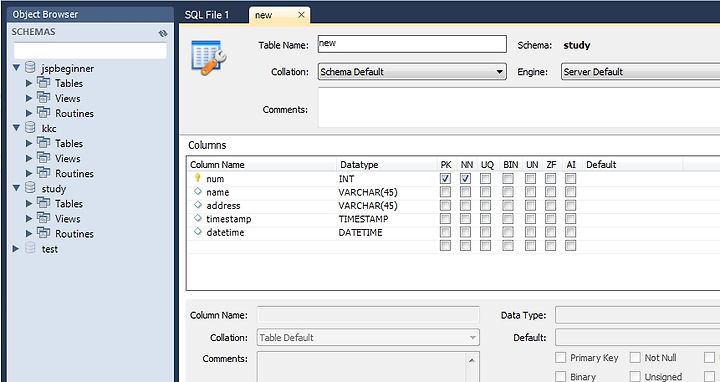The width and height of the screenshot is (720, 382).
Task: Click the table editor wrench icon
Action: coord(208,58)
